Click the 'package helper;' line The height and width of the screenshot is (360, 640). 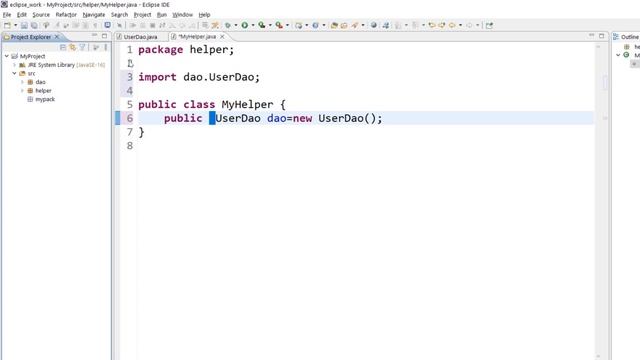pos(186,50)
